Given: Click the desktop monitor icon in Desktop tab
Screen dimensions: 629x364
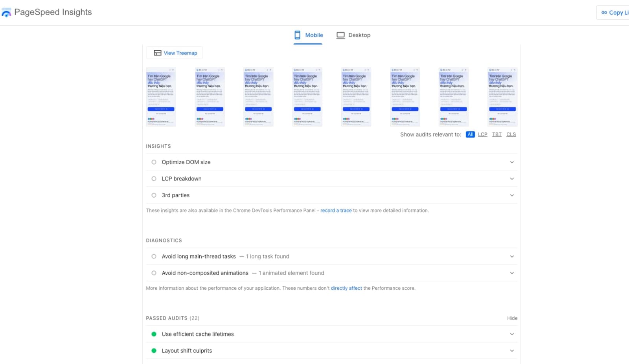Looking at the screenshot, I should pos(340,35).
